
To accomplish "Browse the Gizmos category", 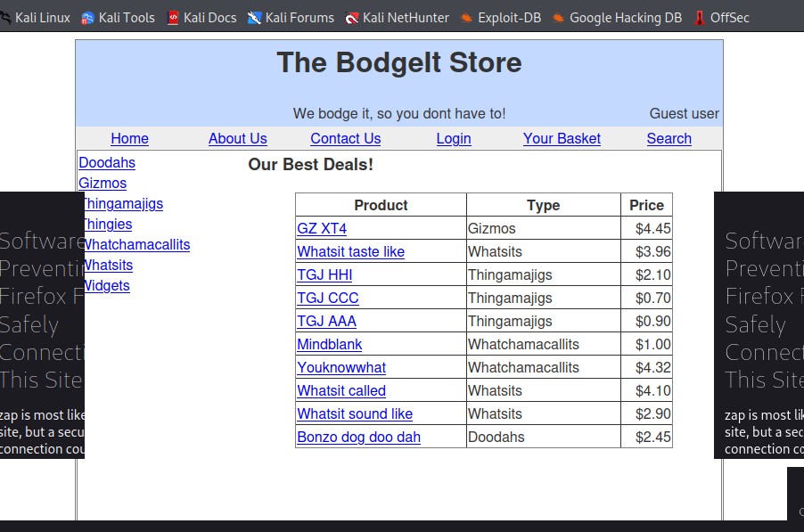I will [x=103, y=183].
